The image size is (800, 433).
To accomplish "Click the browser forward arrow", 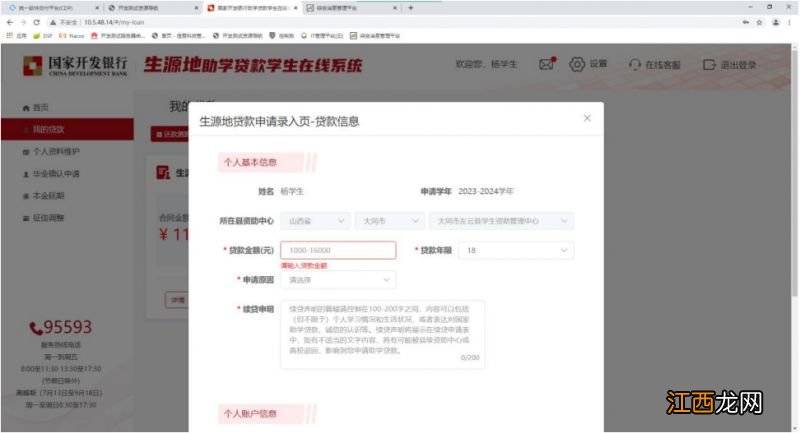I will tap(23, 22).
